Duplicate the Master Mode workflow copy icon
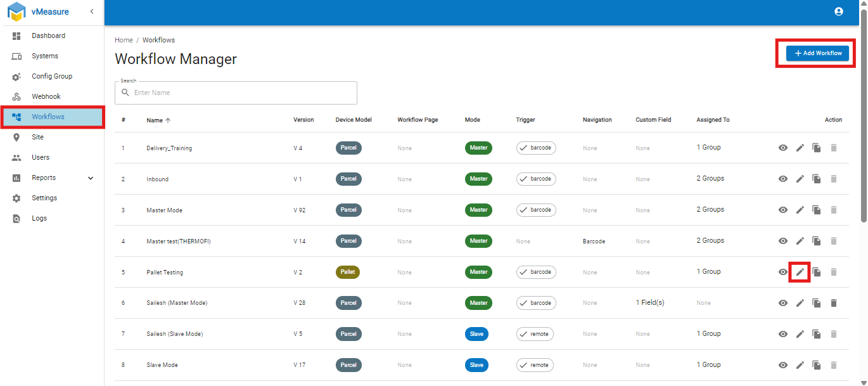The height and width of the screenshot is (386, 868). pos(817,210)
